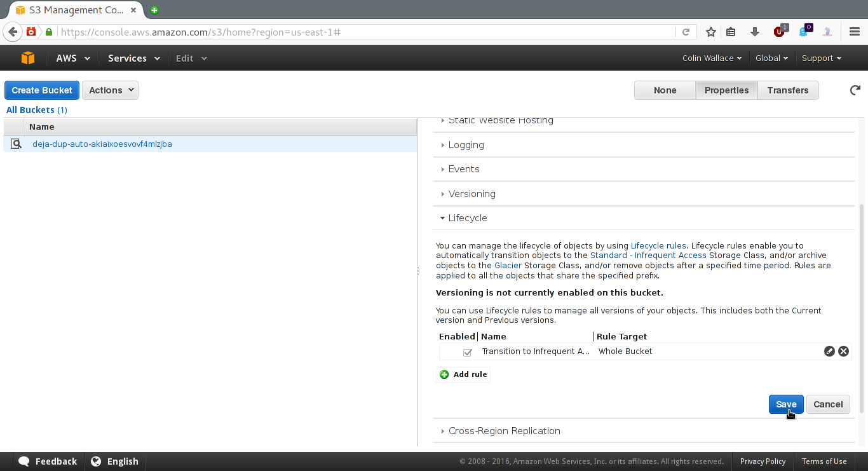
Task: Open the Standard - Infrequent Access link
Action: pos(648,256)
